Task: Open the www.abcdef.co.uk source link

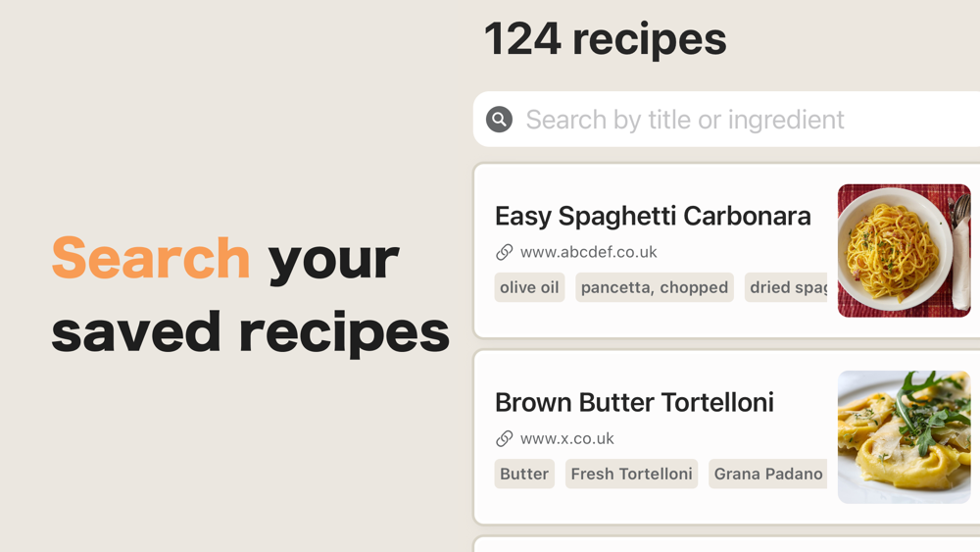Action: point(588,252)
